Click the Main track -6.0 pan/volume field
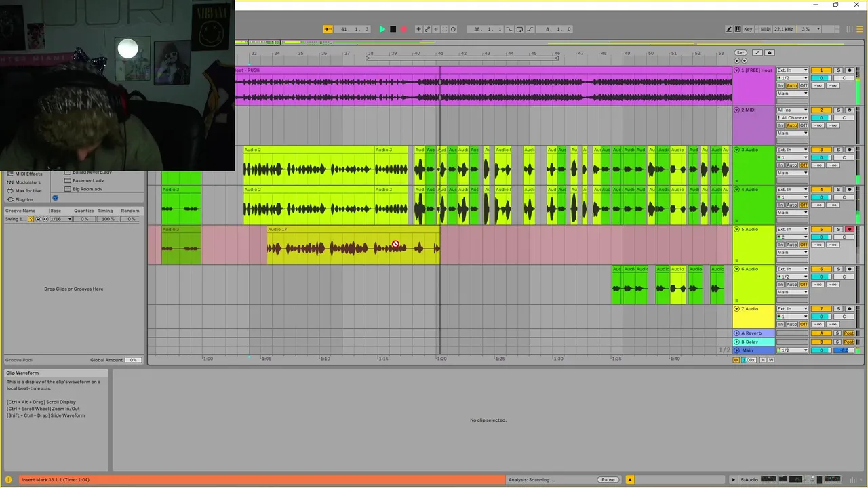868x488 pixels. (x=844, y=350)
